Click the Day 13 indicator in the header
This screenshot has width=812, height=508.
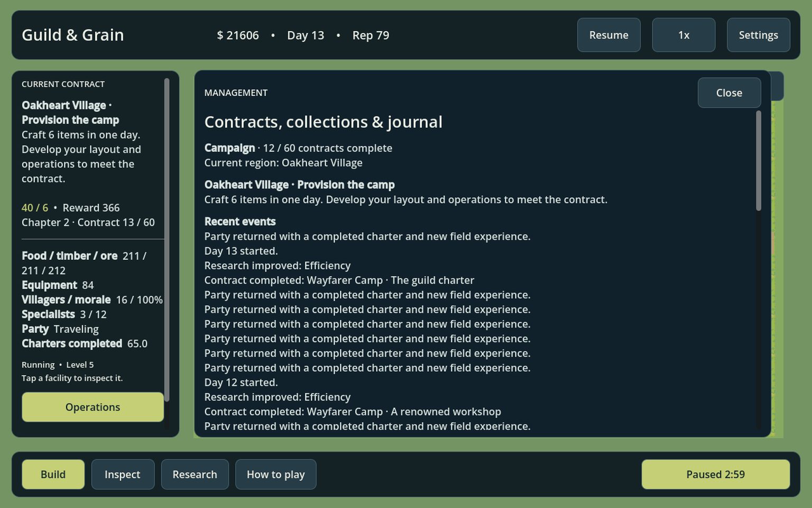pyautogui.click(x=306, y=35)
